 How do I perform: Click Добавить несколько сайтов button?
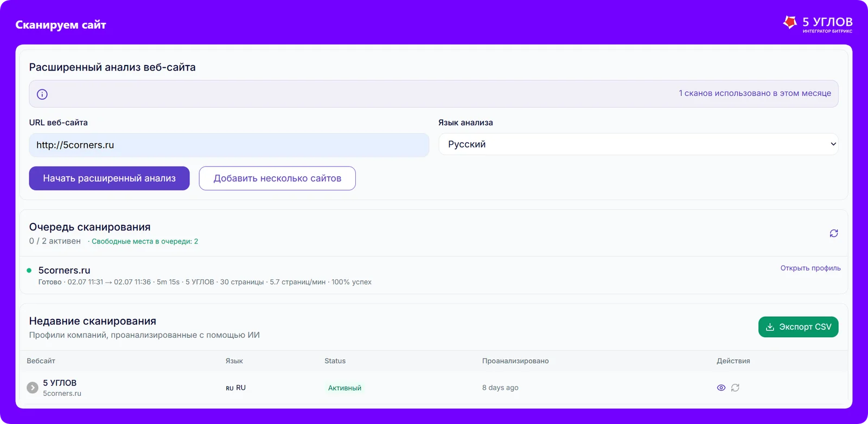tap(277, 178)
